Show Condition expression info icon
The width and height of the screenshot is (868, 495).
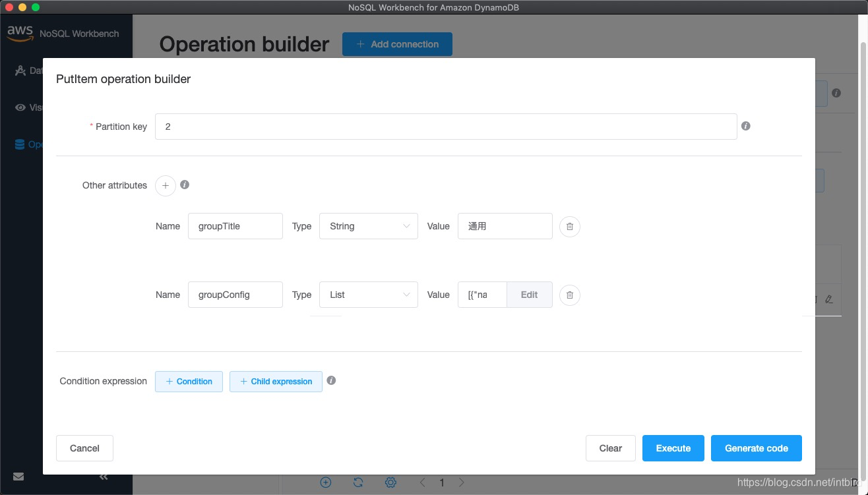click(331, 380)
